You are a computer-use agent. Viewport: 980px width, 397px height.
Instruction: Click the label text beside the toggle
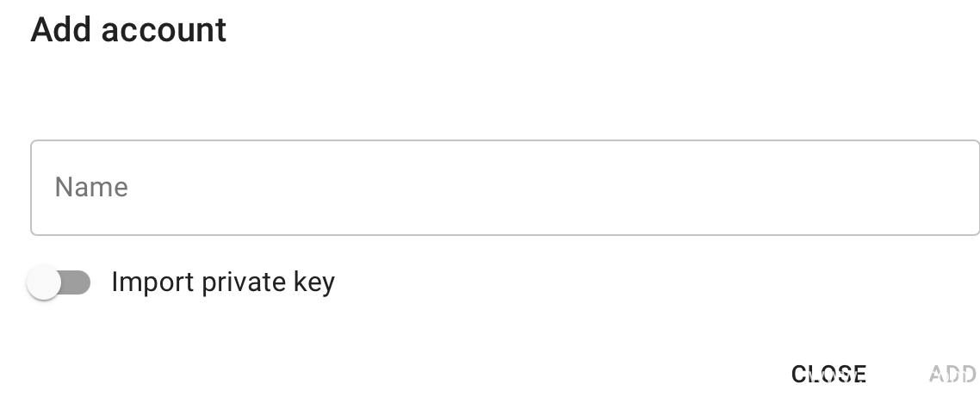(x=223, y=282)
